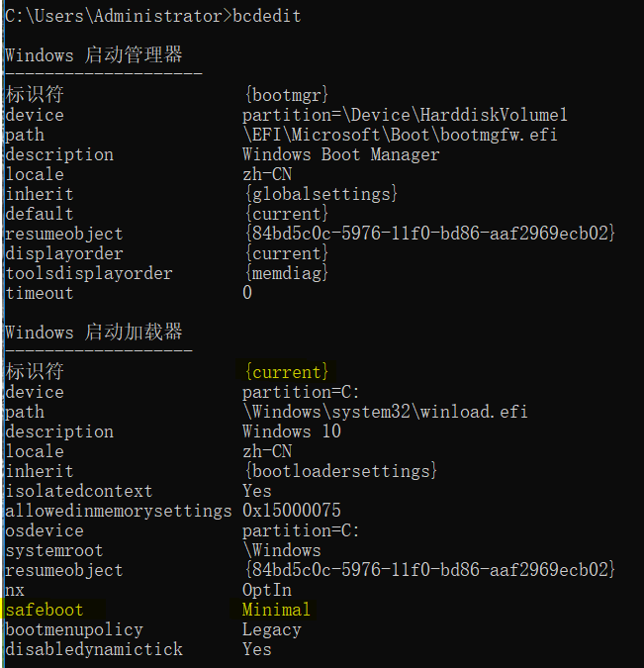The image size is (644, 668).
Task: Click the Windows 启动管理器 section heading
Action: 94,55
